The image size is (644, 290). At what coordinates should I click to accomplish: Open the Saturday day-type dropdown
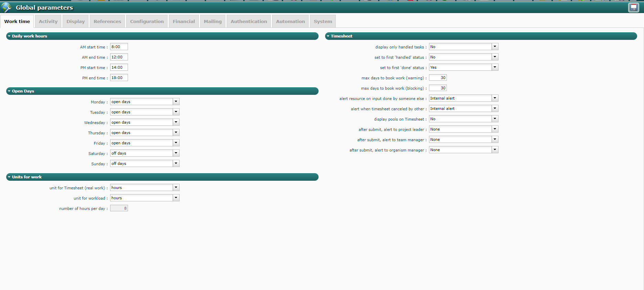click(x=176, y=153)
